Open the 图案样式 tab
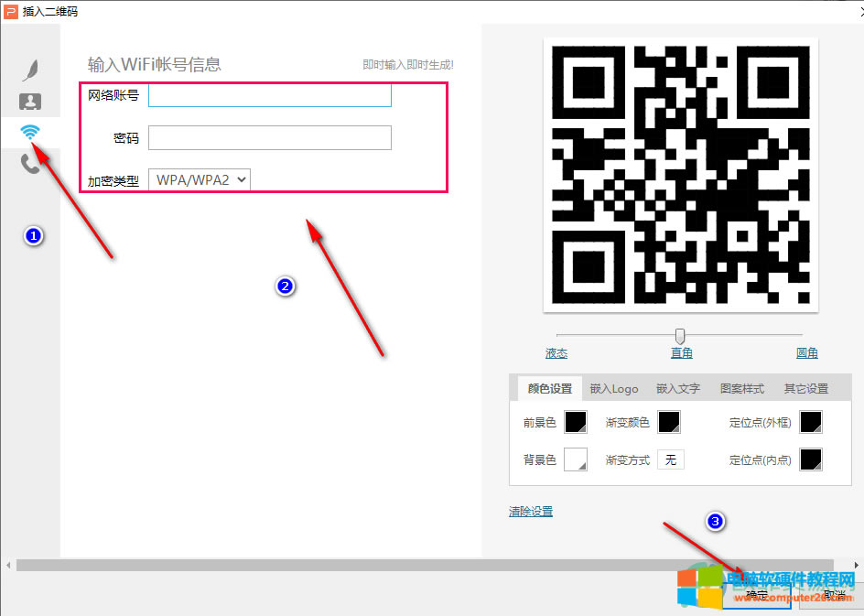864x616 pixels. (x=741, y=388)
